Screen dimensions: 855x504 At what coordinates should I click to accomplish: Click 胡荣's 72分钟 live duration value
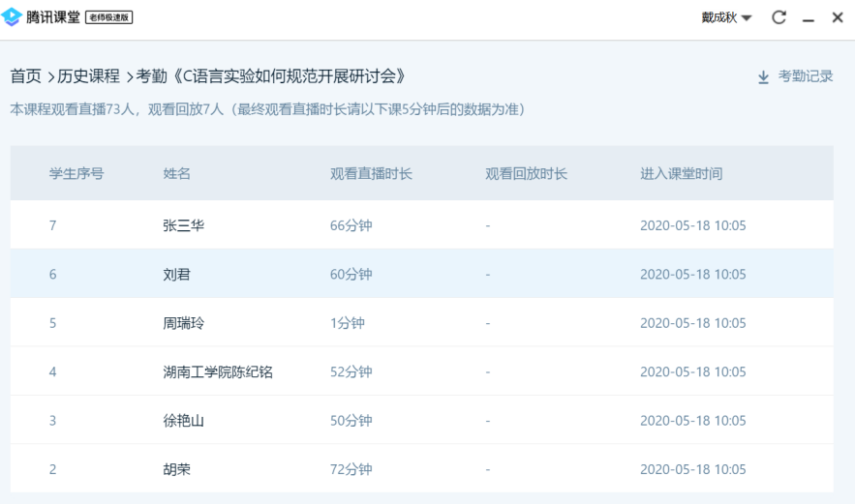click(351, 469)
